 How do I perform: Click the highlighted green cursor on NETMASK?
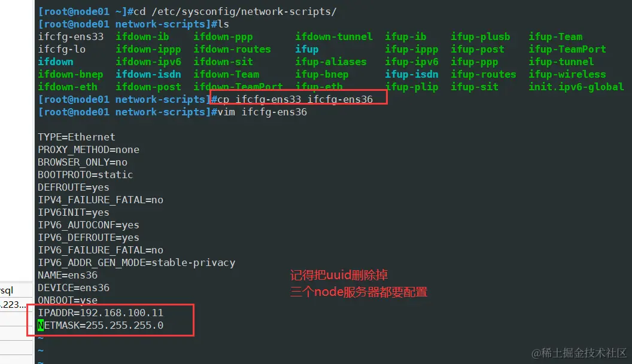click(x=41, y=325)
